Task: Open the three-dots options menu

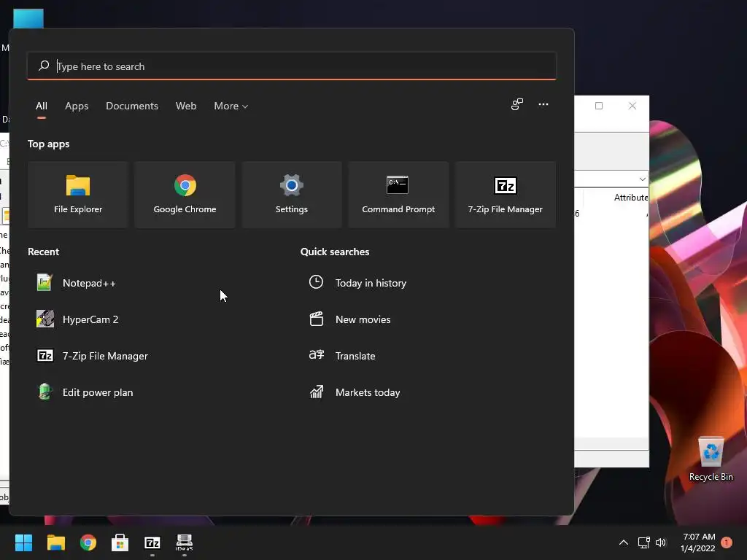Action: [x=543, y=104]
